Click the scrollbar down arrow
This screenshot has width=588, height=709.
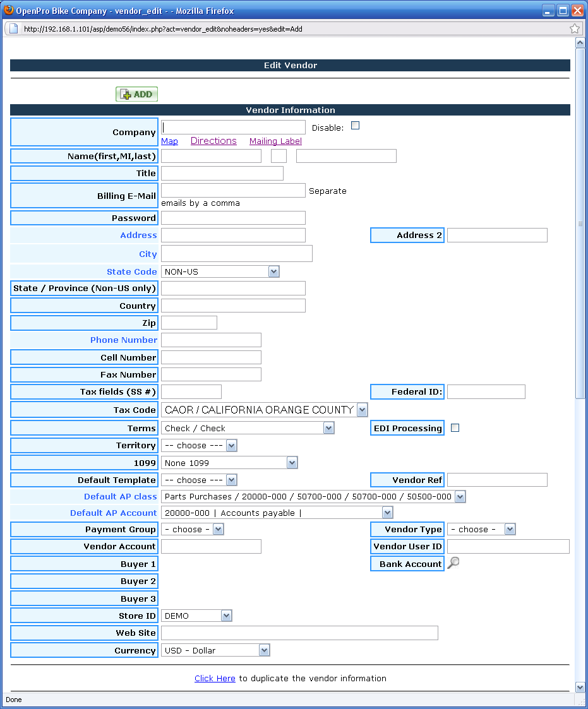pyautogui.click(x=580, y=687)
